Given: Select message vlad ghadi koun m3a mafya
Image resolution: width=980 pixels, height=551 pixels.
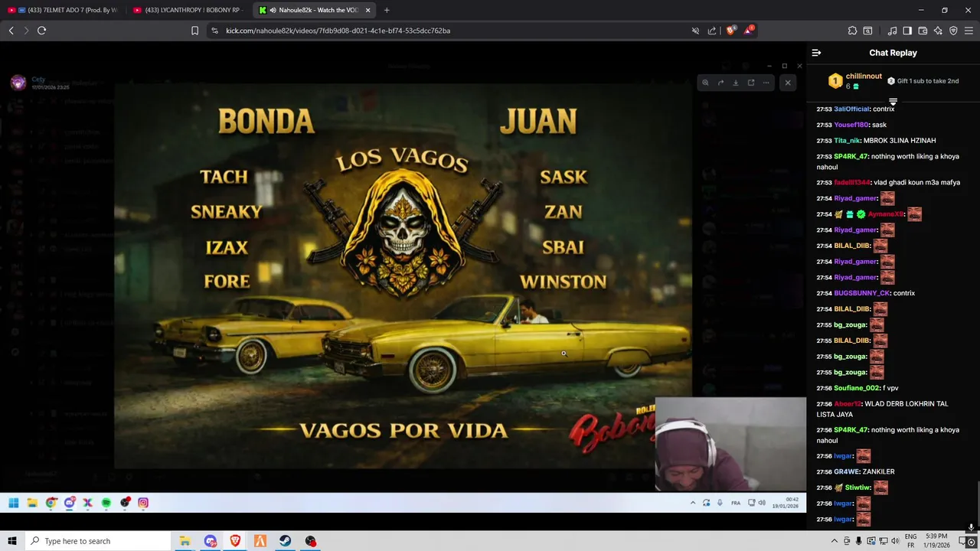Looking at the screenshot, I should (916, 182).
